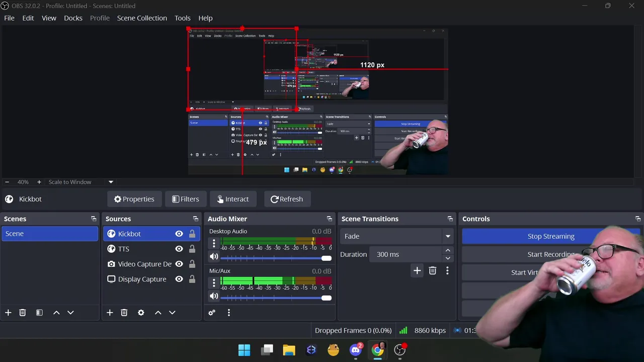Viewport: 644px width, 362px height.
Task: Select Scene in Scenes list
Action: point(50,234)
